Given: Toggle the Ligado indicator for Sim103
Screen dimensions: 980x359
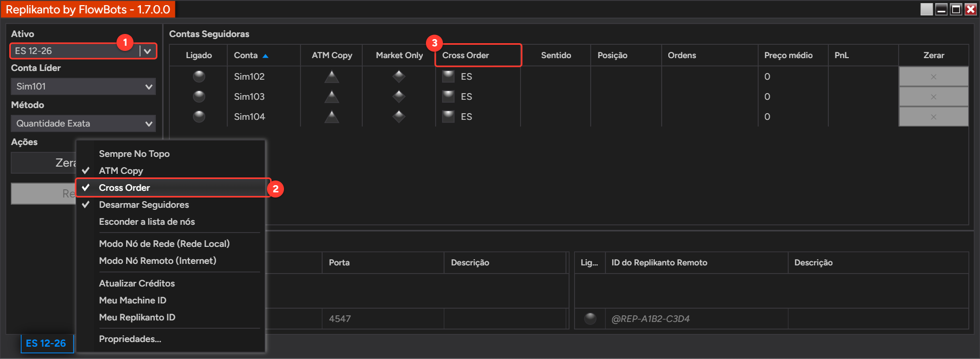Looking at the screenshot, I should tap(199, 97).
